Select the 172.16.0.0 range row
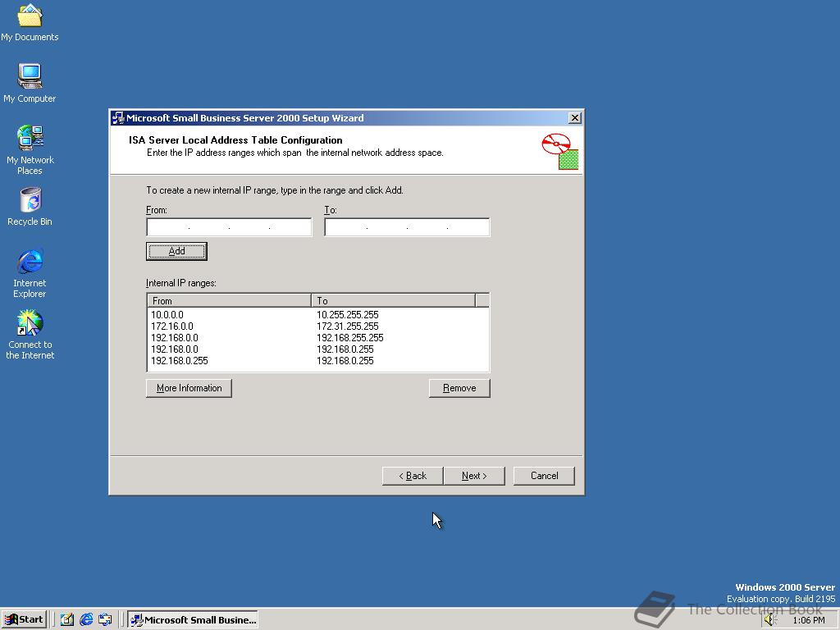Viewport: 840px width, 630px height. [317, 326]
